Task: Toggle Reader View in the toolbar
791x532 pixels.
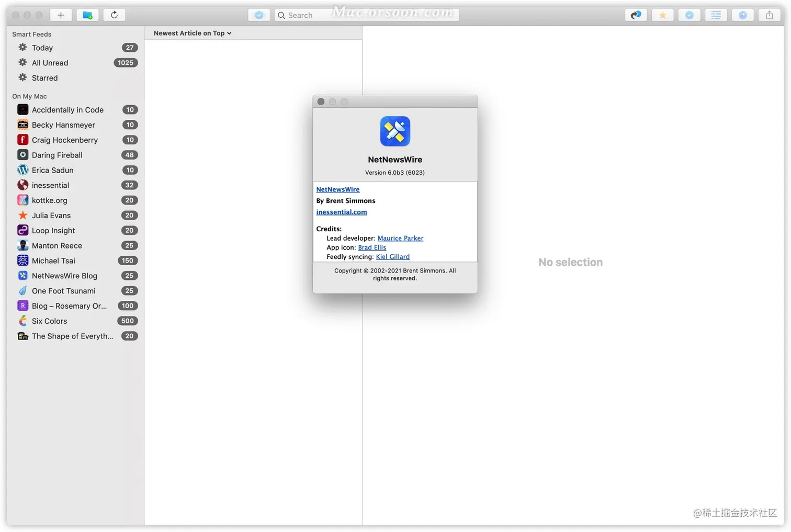Action: (716, 15)
